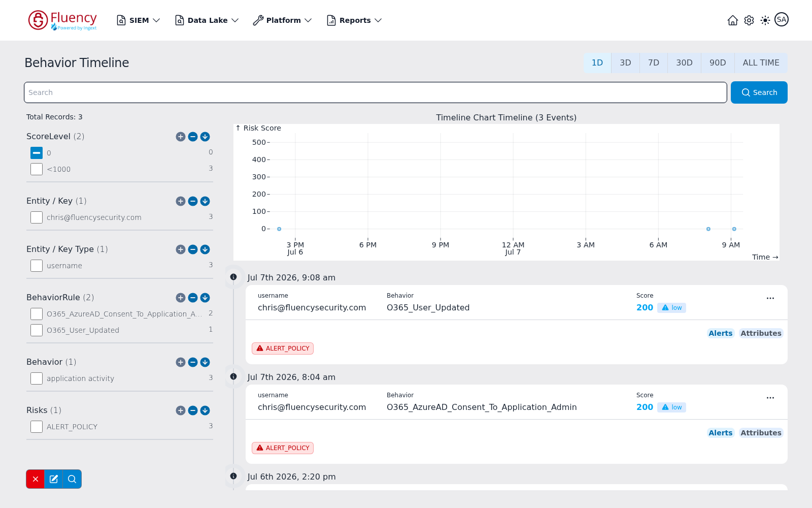Viewport: 812px width, 508px height.
Task: Click the plus icon for Entity / Key Type facet
Action: click(x=181, y=249)
